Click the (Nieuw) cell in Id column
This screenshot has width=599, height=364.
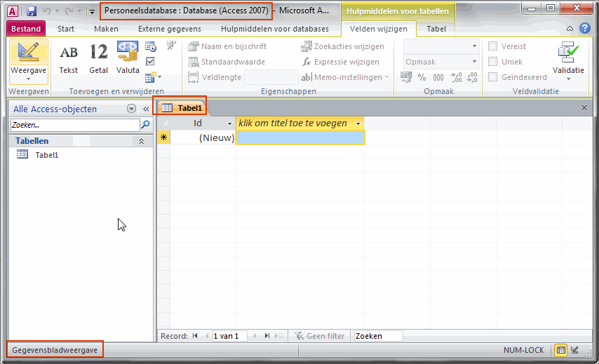tap(203, 137)
